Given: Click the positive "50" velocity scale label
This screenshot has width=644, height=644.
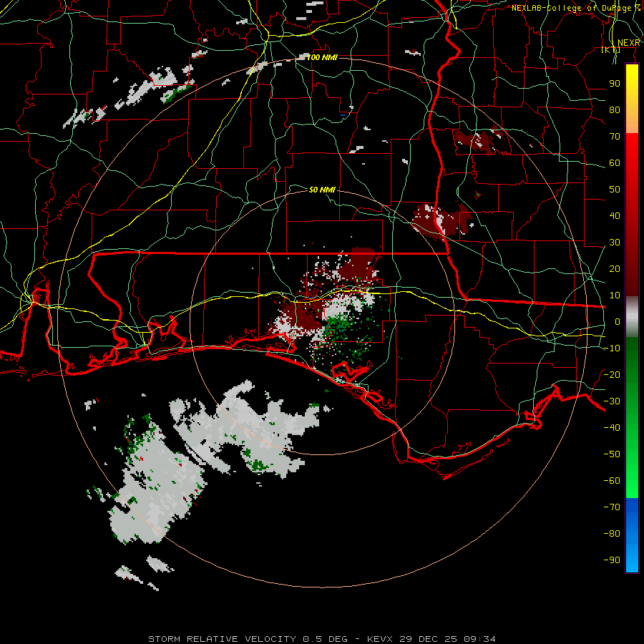Looking at the screenshot, I should click(615, 190).
